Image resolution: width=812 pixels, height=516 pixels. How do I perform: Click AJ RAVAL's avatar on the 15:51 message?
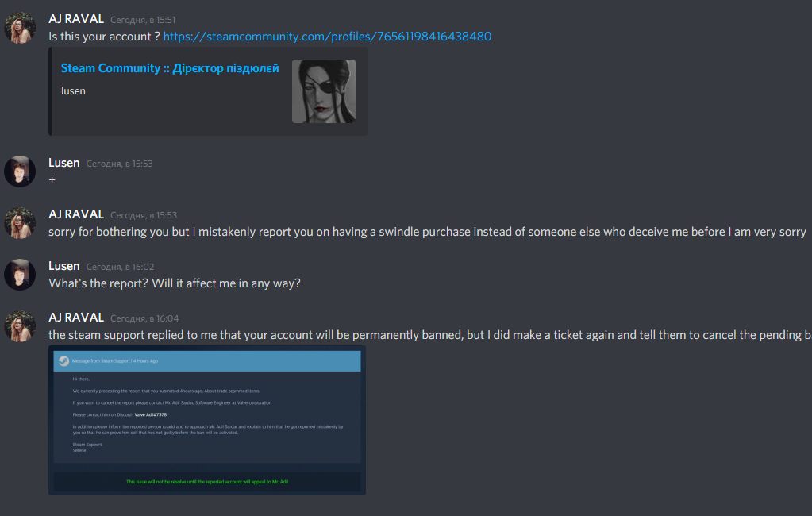click(20, 28)
